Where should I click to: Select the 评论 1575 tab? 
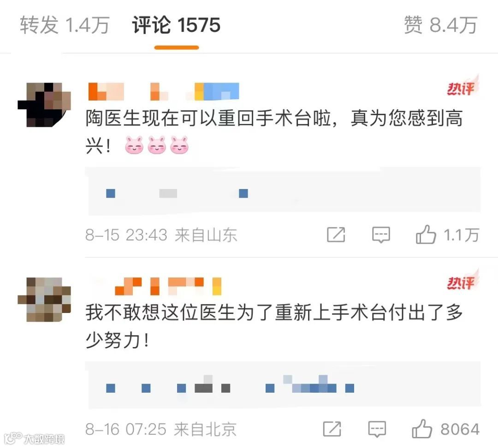pos(176,25)
